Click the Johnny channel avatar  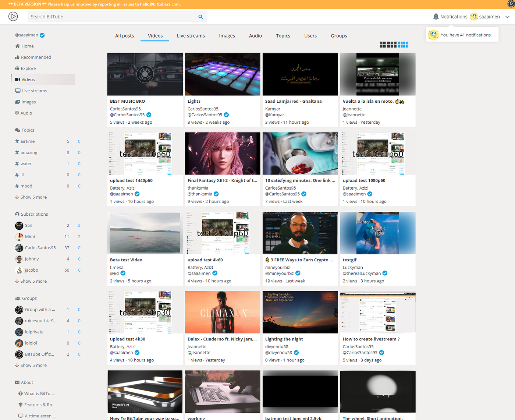click(x=19, y=259)
